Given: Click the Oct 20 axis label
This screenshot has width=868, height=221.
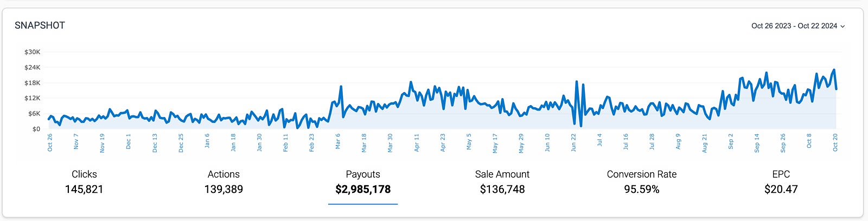Looking at the screenshot, I should pyautogui.click(x=835, y=142).
